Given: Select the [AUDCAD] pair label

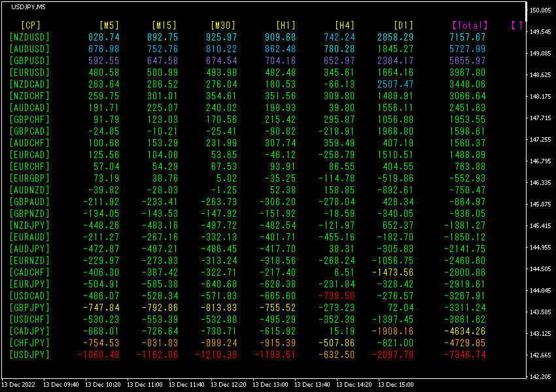Looking at the screenshot, I should point(29,108).
